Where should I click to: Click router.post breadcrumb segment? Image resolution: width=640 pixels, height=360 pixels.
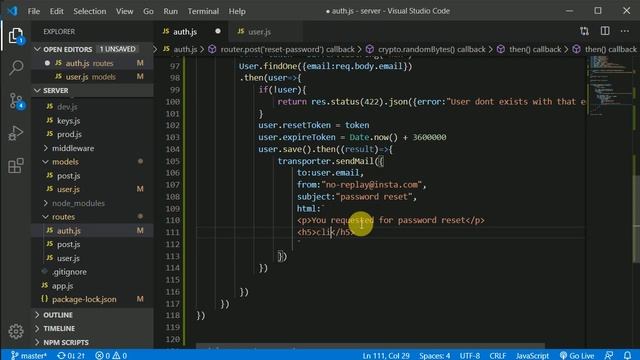click(x=281, y=49)
